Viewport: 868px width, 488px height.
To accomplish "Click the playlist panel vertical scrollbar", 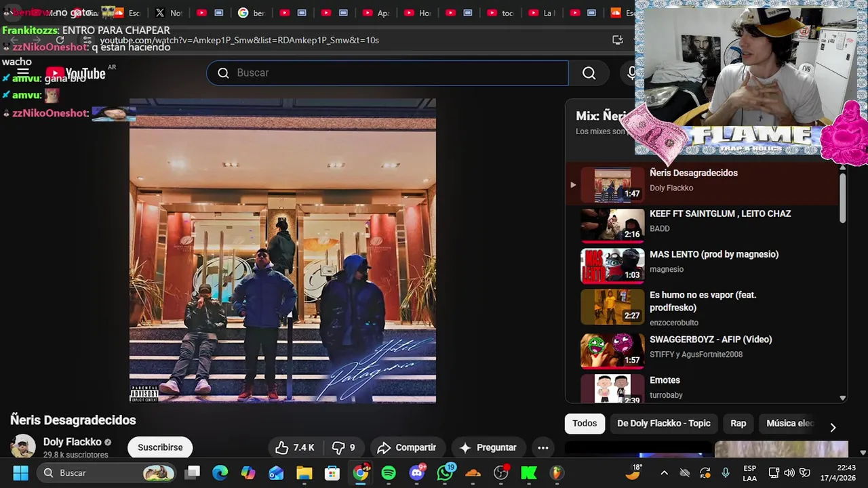I will [843, 197].
